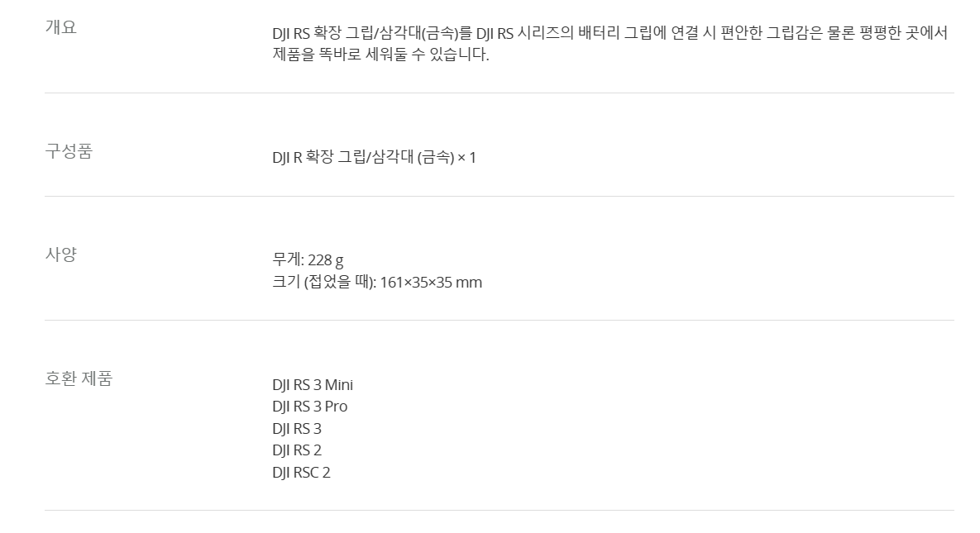Click the overview paragraph's first line

click(610, 33)
